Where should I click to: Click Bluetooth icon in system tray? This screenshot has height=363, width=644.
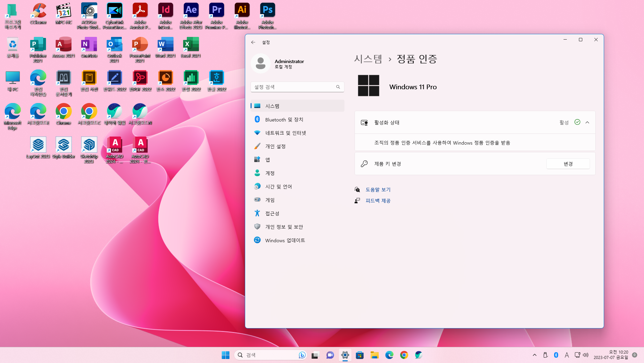556,355
